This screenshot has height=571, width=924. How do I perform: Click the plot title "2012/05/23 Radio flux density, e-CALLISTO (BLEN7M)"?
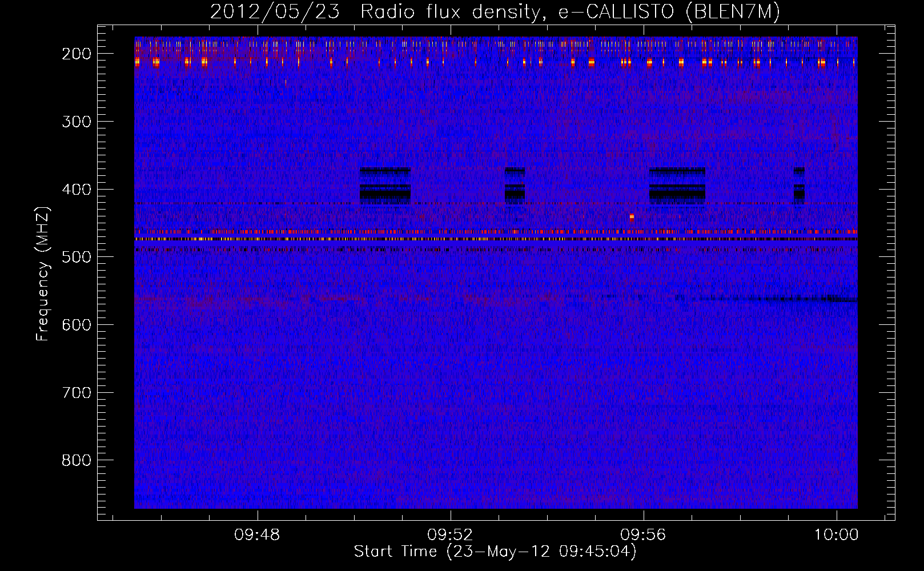click(x=495, y=11)
